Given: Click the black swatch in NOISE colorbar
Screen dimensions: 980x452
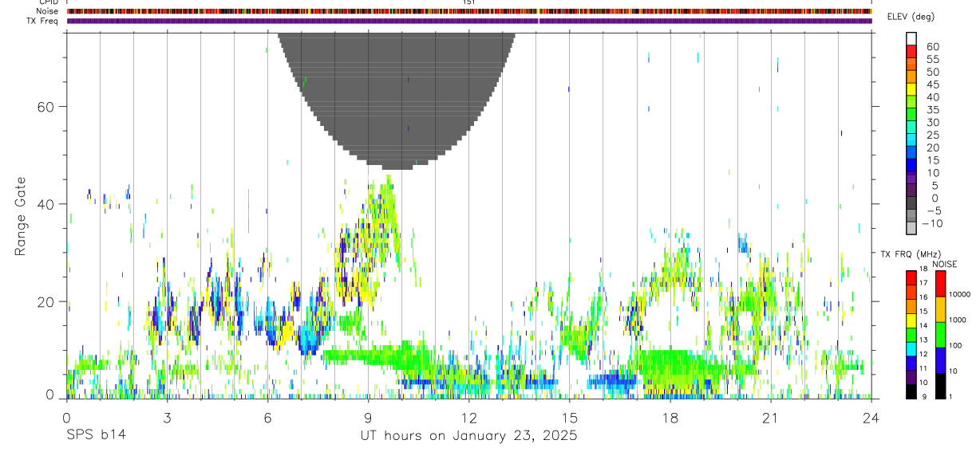Looking at the screenshot, I should tap(940, 386).
